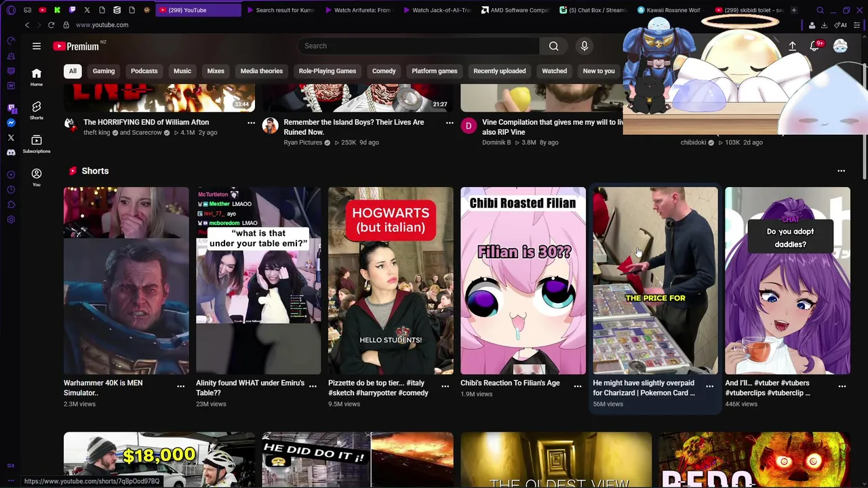Image resolution: width=868 pixels, height=488 pixels.
Task: Select the Mixes filter chip
Action: coord(216,71)
